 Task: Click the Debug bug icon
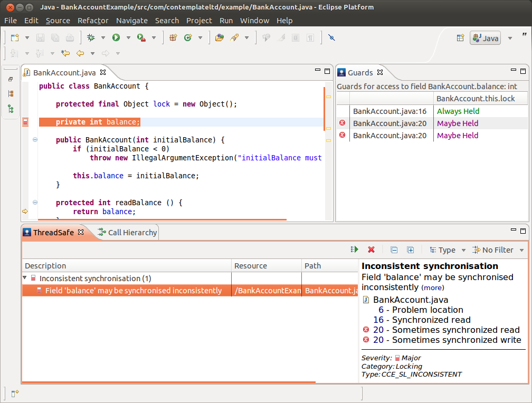[91, 37]
